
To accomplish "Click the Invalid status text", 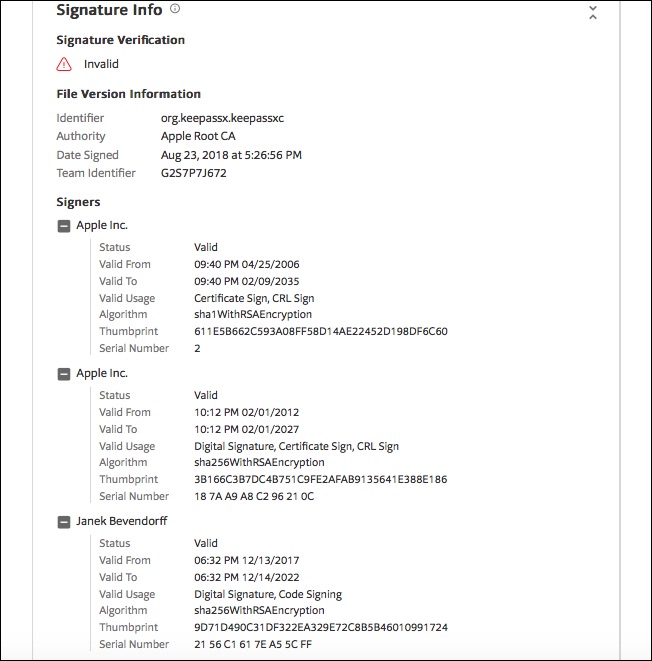I will point(101,64).
